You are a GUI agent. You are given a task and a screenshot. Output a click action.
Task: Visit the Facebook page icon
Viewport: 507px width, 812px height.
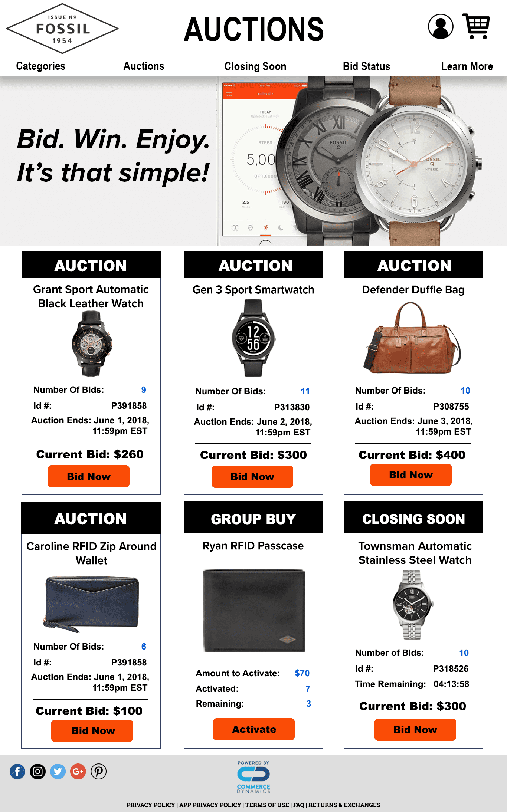pyautogui.click(x=17, y=772)
